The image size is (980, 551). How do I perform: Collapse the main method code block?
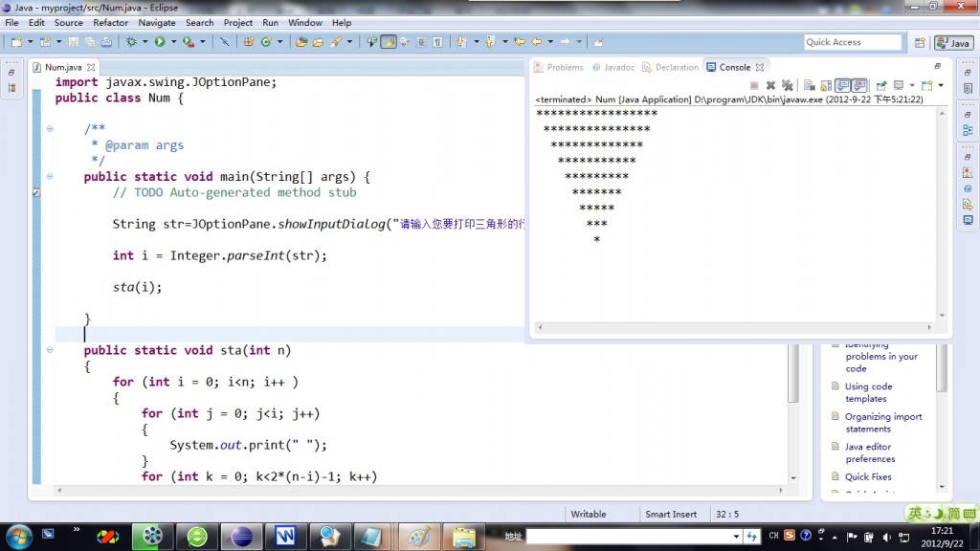(50, 177)
